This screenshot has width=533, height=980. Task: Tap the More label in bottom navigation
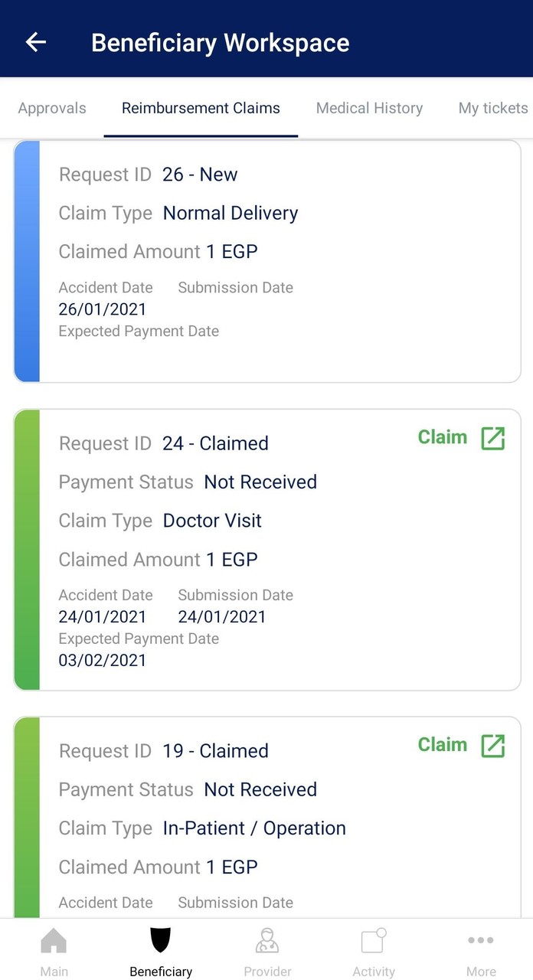pyautogui.click(x=480, y=971)
